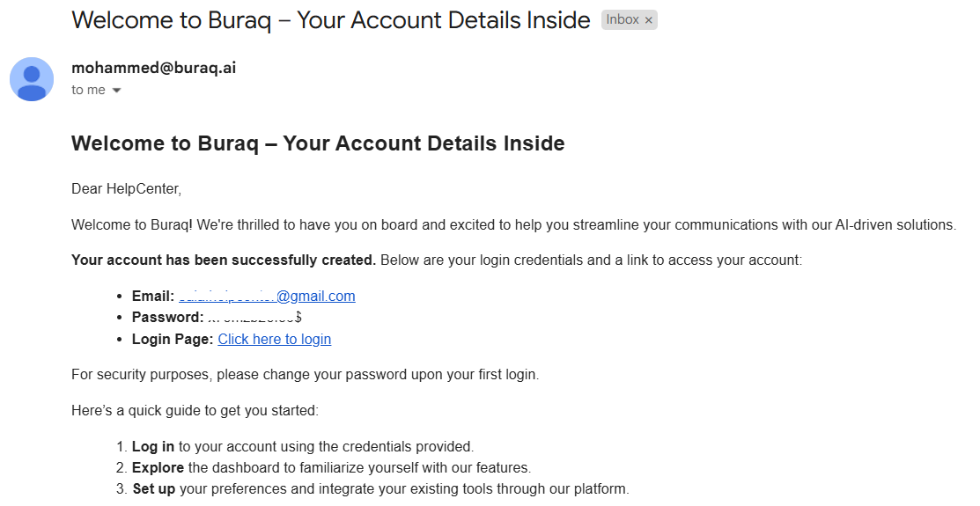Click the bold 'Log in' step in the guide

click(x=153, y=447)
